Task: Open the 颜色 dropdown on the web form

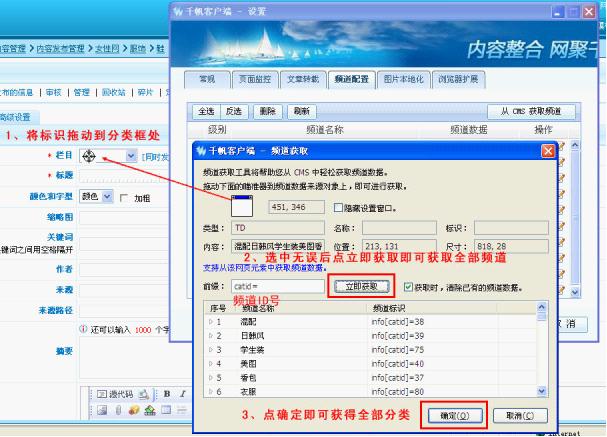Action: point(107,197)
